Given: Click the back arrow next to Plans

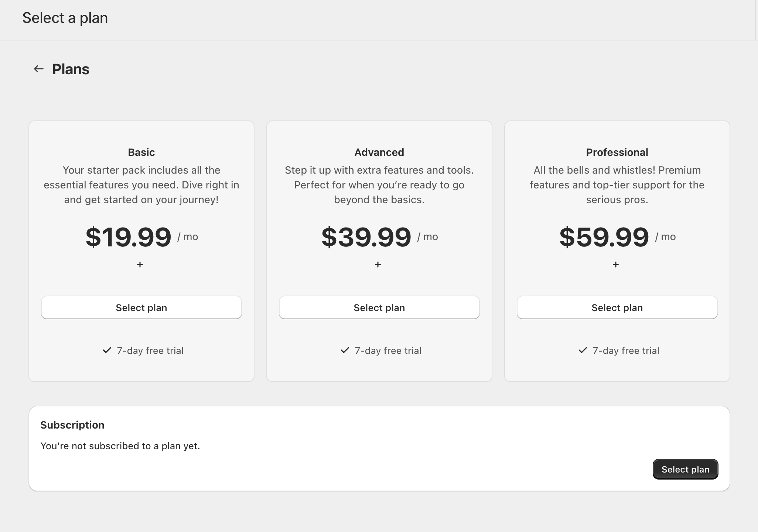Looking at the screenshot, I should click(x=39, y=69).
